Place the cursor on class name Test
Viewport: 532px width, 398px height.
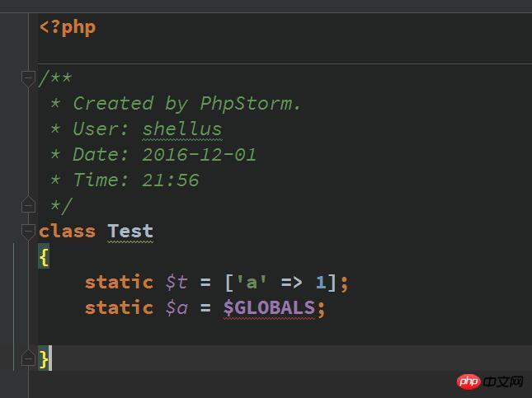130,232
